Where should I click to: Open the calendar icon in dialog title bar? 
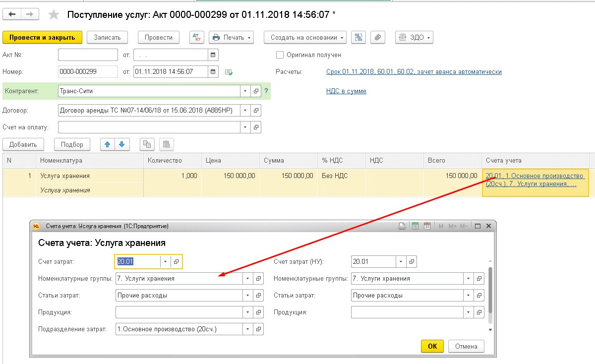point(427,226)
